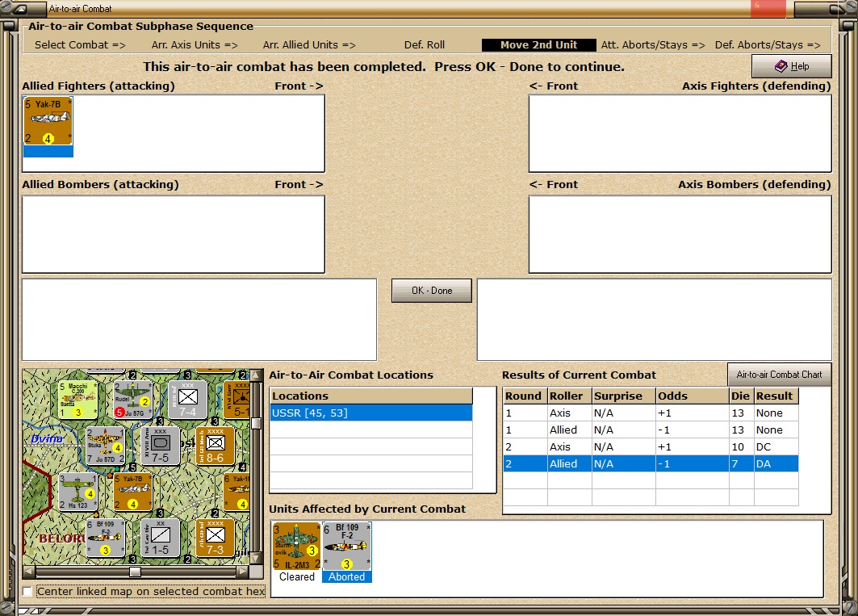Click the Locations column header
The image size is (858, 616).
click(x=371, y=396)
